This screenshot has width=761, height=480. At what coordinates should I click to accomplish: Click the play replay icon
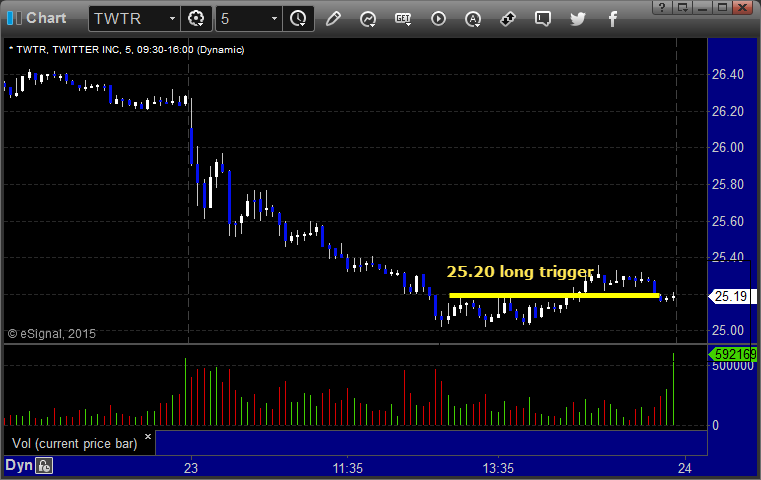pyautogui.click(x=438, y=19)
